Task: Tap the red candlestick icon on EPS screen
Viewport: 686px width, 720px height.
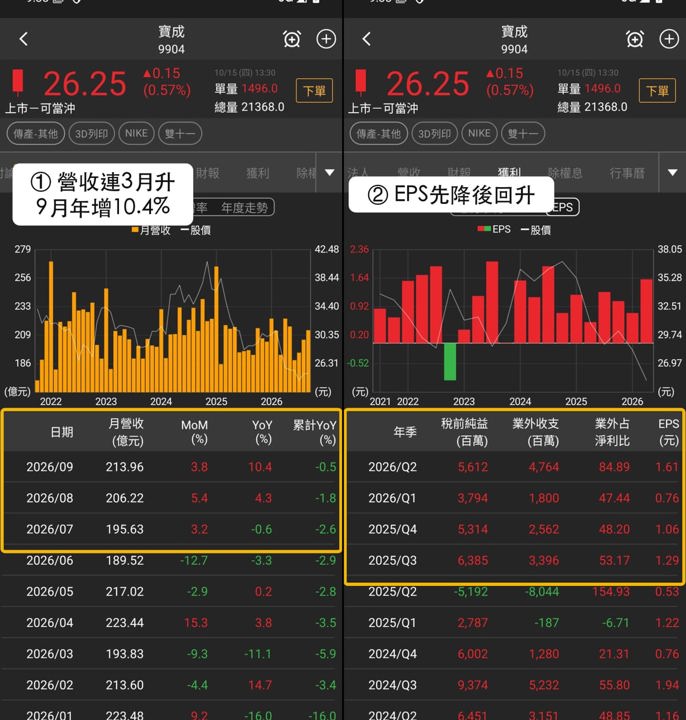Action: [x=361, y=82]
